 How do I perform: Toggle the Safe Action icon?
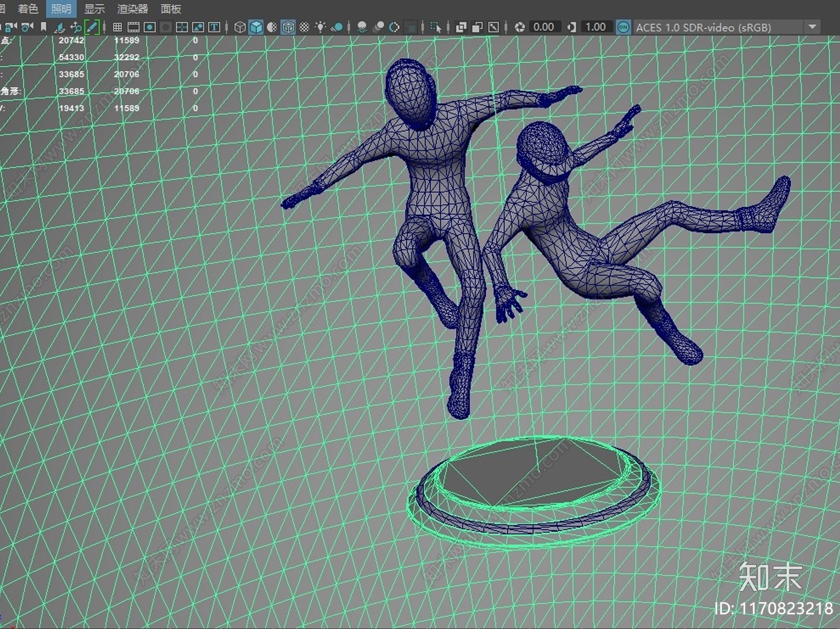[x=198, y=27]
